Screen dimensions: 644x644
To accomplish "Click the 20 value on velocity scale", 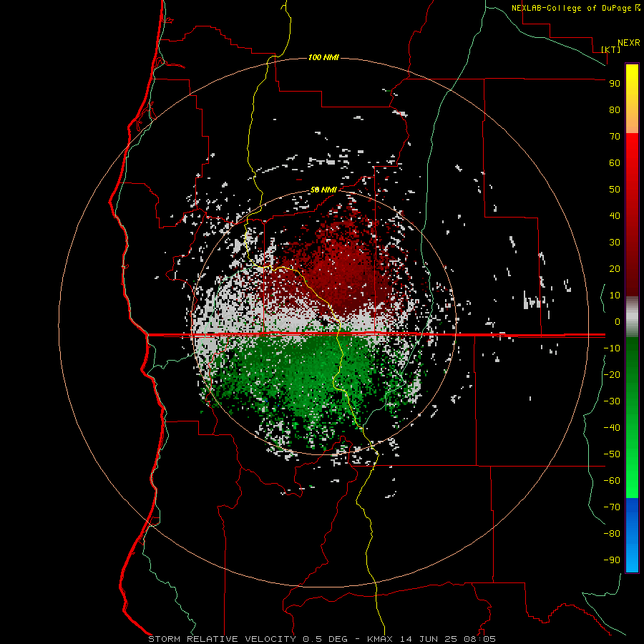I will [615, 268].
